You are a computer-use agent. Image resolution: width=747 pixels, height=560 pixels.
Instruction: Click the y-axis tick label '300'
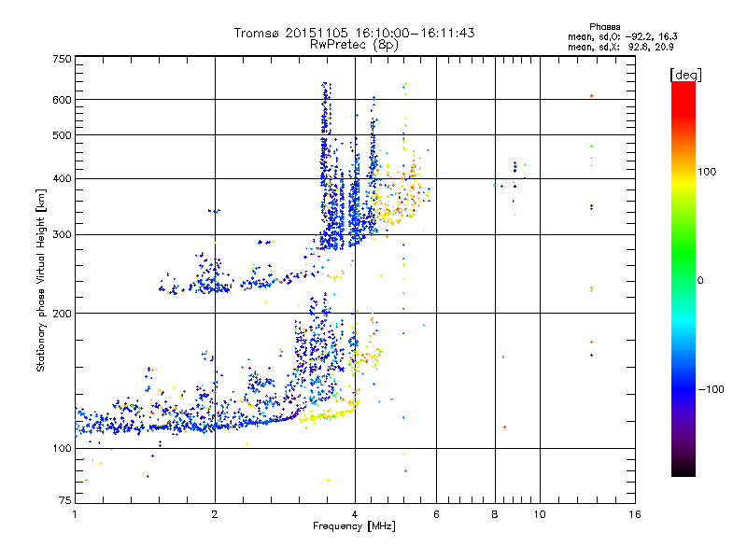(63, 234)
